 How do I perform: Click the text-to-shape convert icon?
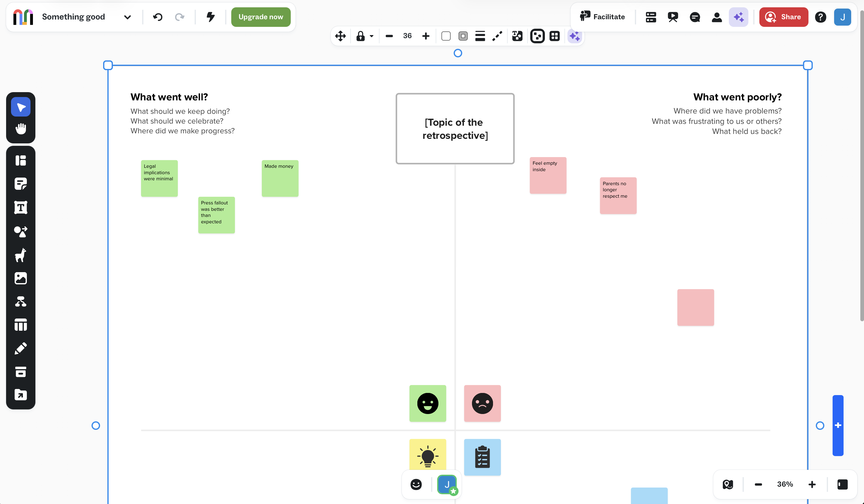517,36
